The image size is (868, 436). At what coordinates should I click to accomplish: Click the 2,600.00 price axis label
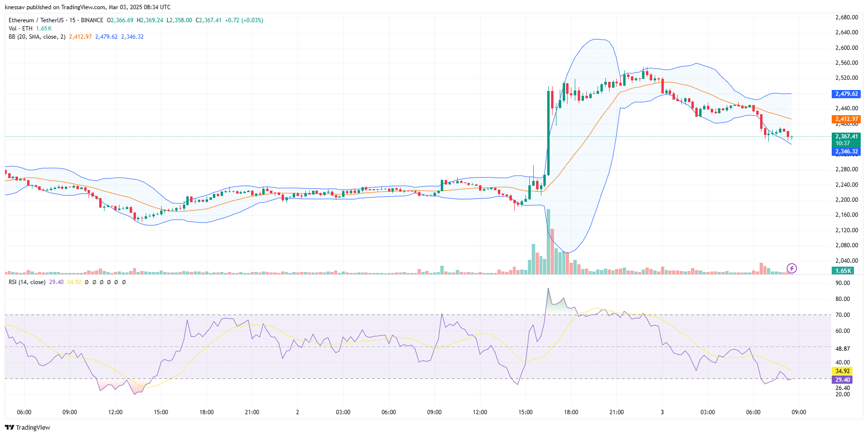pyautogui.click(x=847, y=48)
